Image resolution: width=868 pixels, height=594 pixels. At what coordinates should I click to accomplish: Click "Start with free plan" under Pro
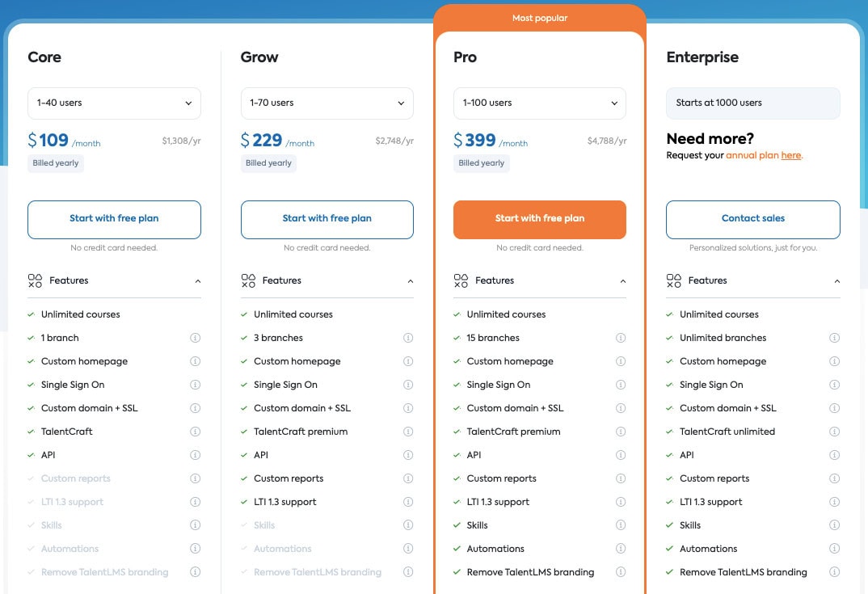tap(539, 219)
